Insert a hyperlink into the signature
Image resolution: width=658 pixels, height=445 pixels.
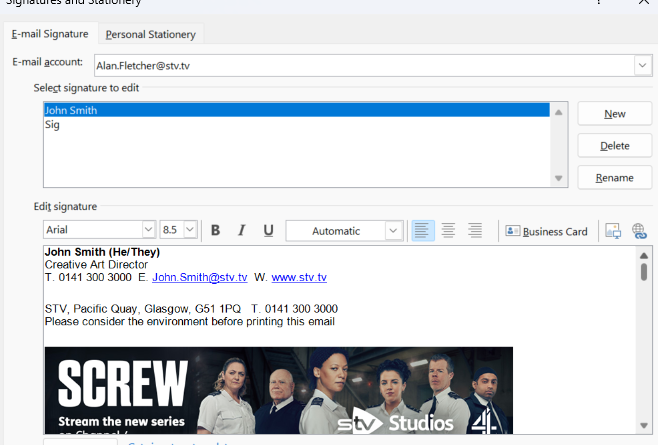point(639,231)
